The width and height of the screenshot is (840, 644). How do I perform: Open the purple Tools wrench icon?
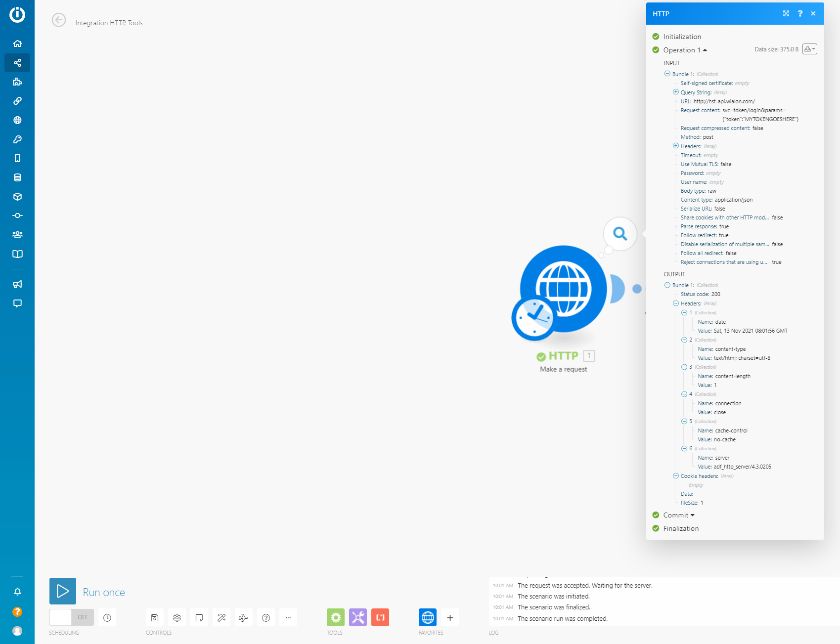click(358, 617)
